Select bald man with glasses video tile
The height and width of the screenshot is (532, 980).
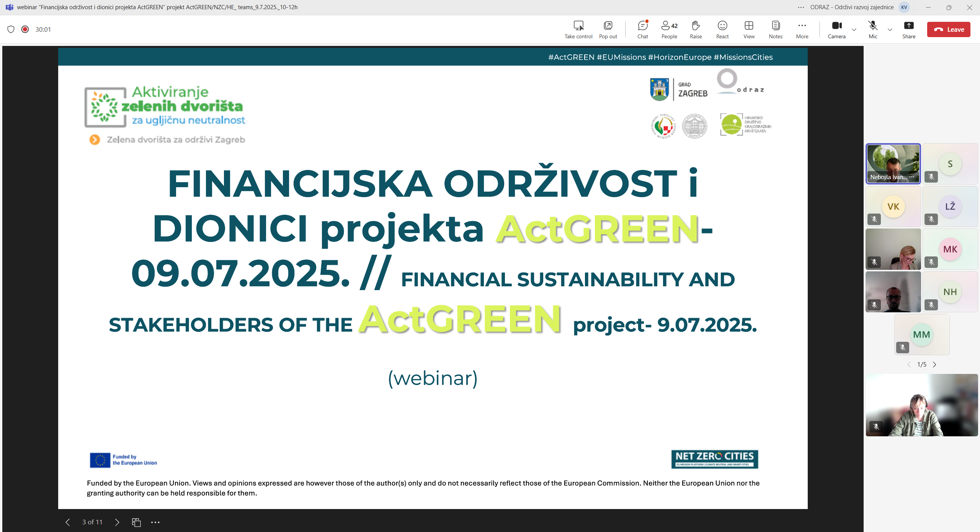[893, 292]
